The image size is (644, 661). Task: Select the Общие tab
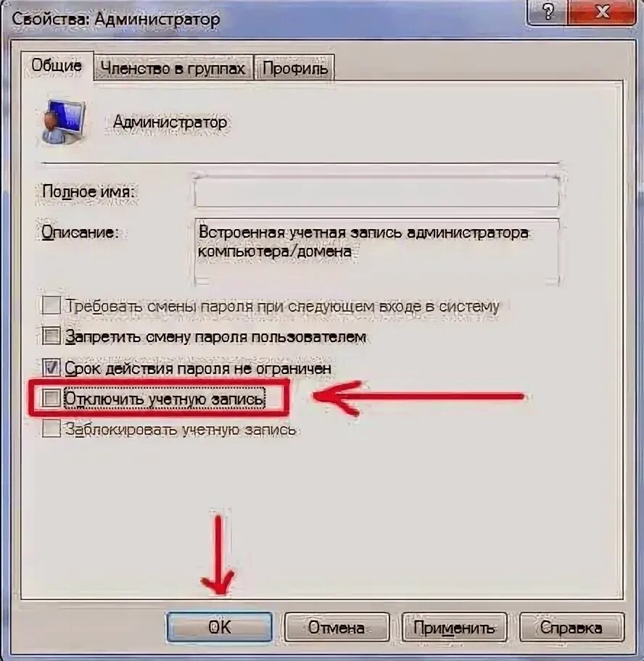57,66
